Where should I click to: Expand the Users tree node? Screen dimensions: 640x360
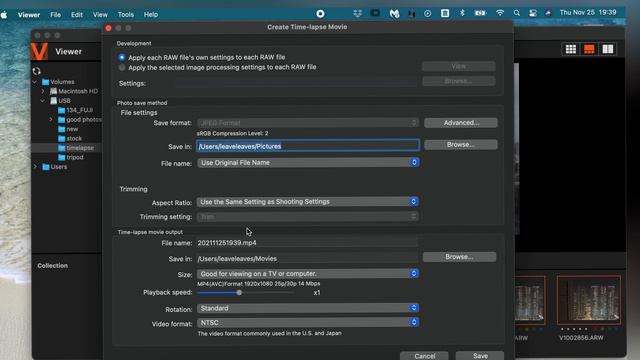pos(36,167)
